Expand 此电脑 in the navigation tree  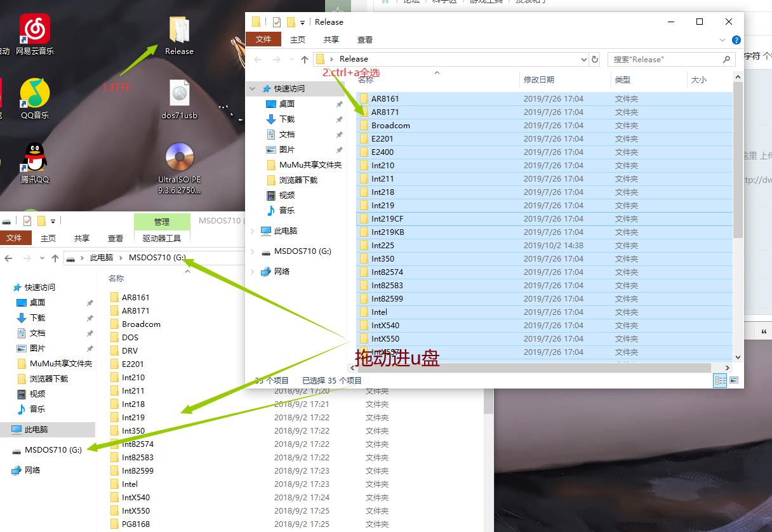tap(253, 230)
